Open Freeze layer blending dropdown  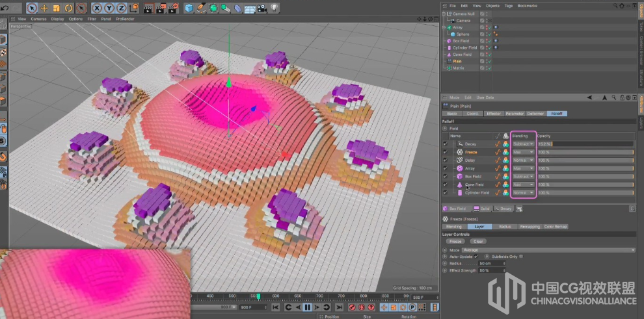pyautogui.click(x=523, y=152)
